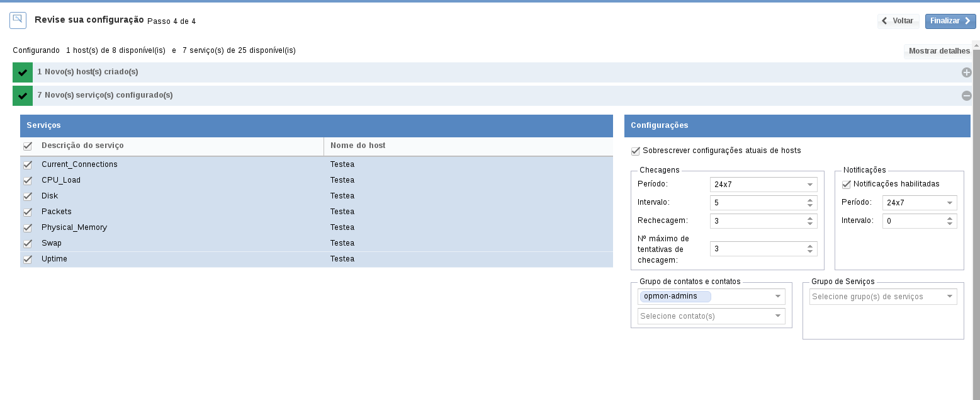
Task: Toggle the Sobrescrever configurações atuais checkbox
Action: click(x=635, y=151)
